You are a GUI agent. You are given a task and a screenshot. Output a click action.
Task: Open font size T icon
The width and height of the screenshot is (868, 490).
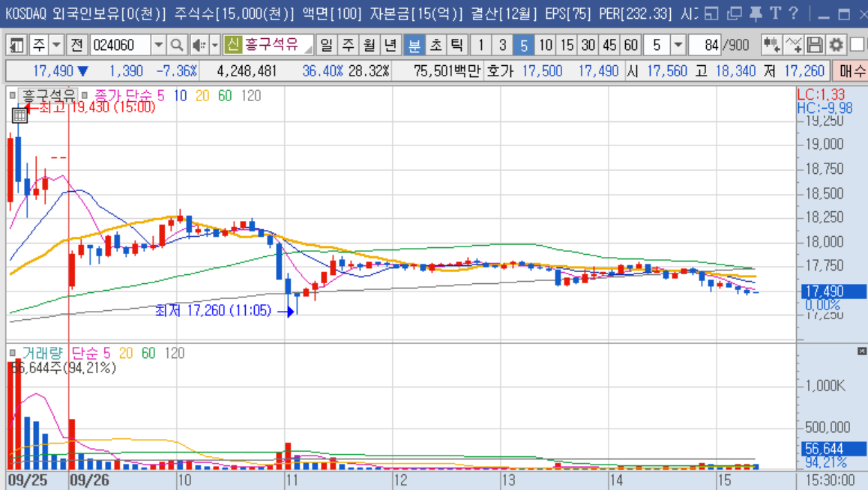click(x=775, y=13)
